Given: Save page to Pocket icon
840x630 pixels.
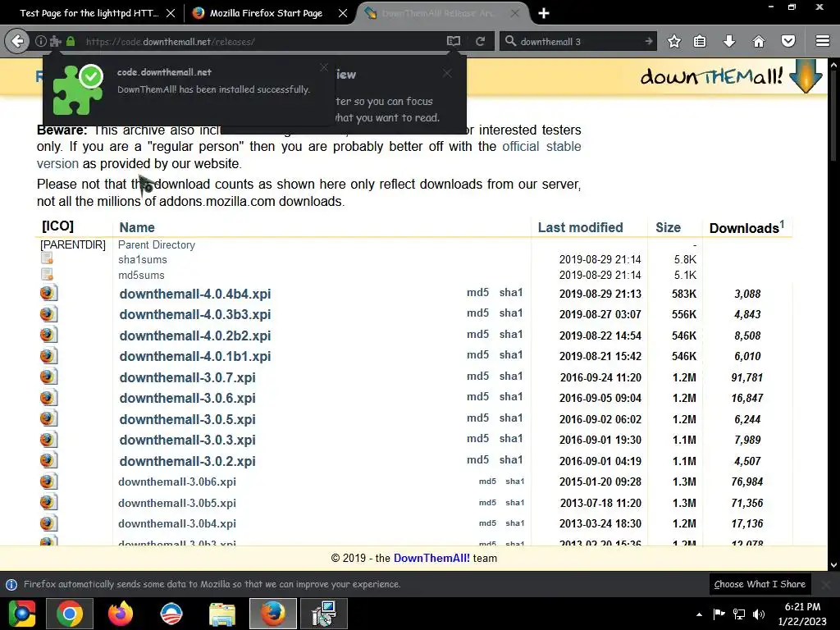Looking at the screenshot, I should click(x=788, y=41).
